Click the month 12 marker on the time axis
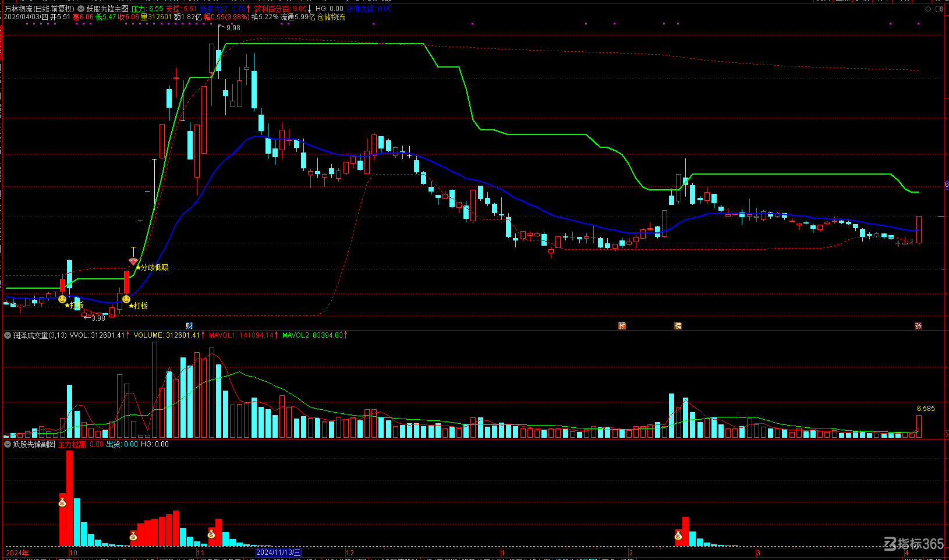This screenshot has width=949, height=560. 350,552
